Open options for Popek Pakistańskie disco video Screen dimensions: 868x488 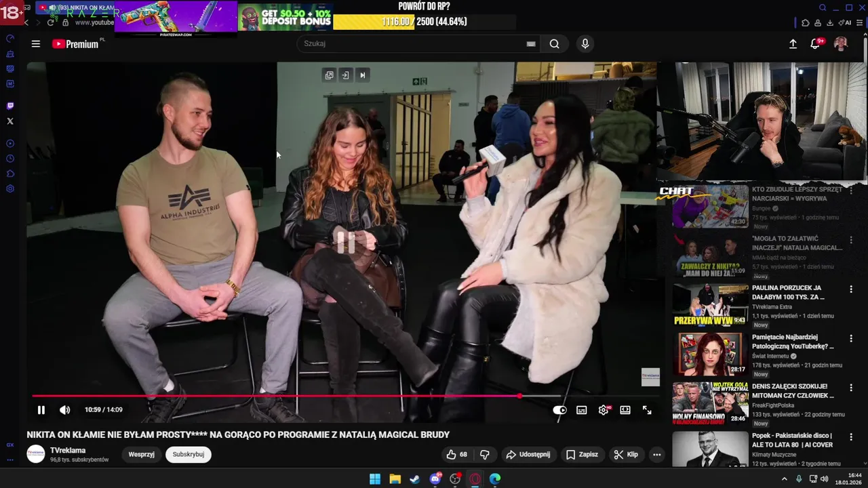pyautogui.click(x=851, y=437)
